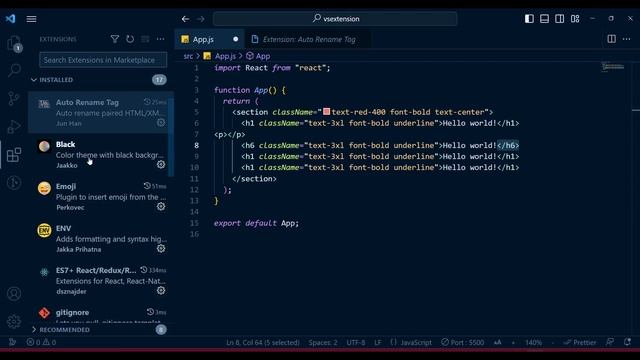
Task: Open manage gear for Black theme extension
Action: (161, 164)
